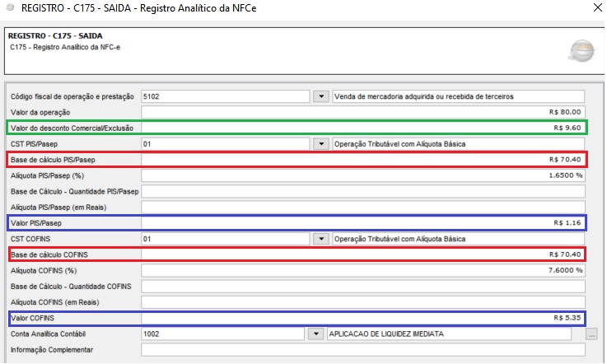
Task: Click the window title bar app icon
Action: pos(11,7)
